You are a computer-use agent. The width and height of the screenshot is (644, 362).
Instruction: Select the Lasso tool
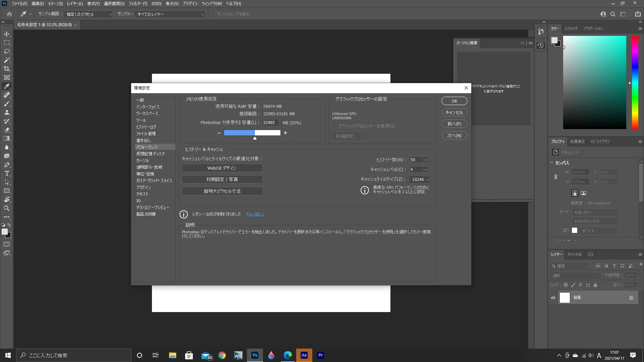[x=7, y=51]
